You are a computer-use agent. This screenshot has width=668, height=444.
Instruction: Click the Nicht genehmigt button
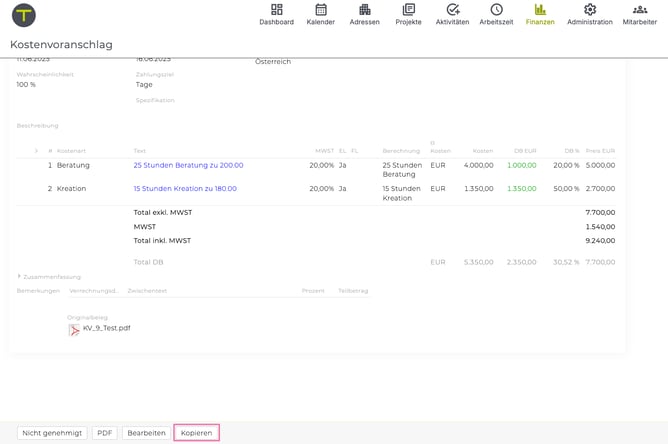pos(52,433)
